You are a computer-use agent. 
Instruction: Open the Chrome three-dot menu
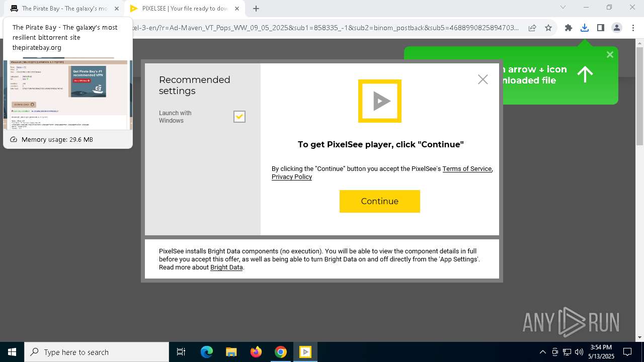click(x=633, y=28)
